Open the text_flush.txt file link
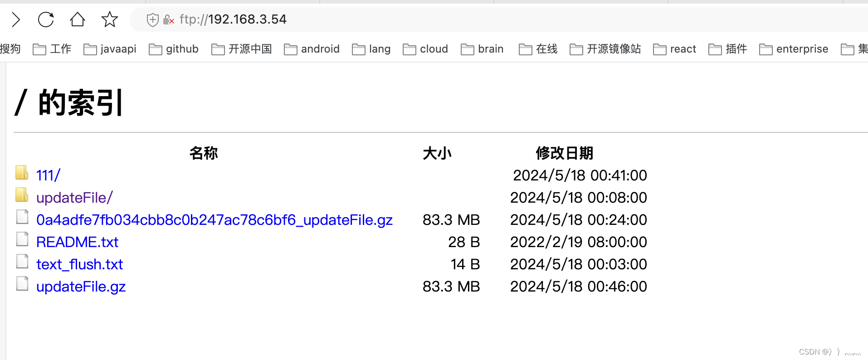This screenshot has height=360, width=868. tap(79, 264)
